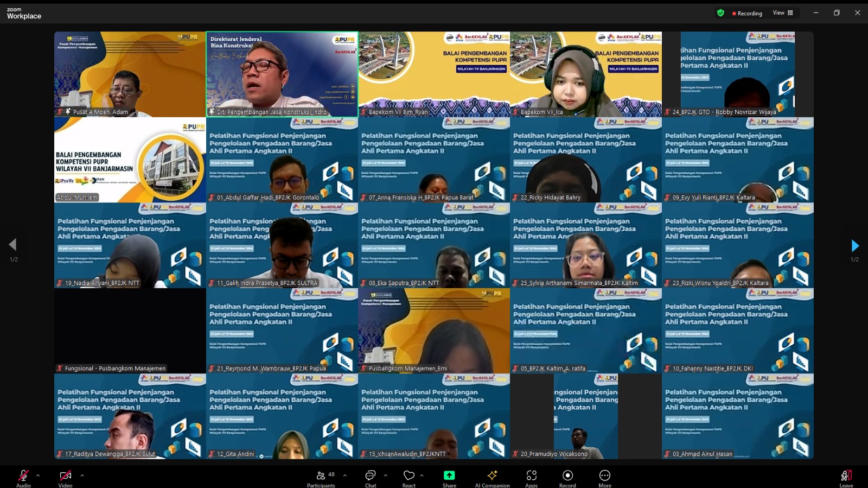The width and height of the screenshot is (868, 488).
Task: Open the Apps menu
Action: tap(531, 478)
